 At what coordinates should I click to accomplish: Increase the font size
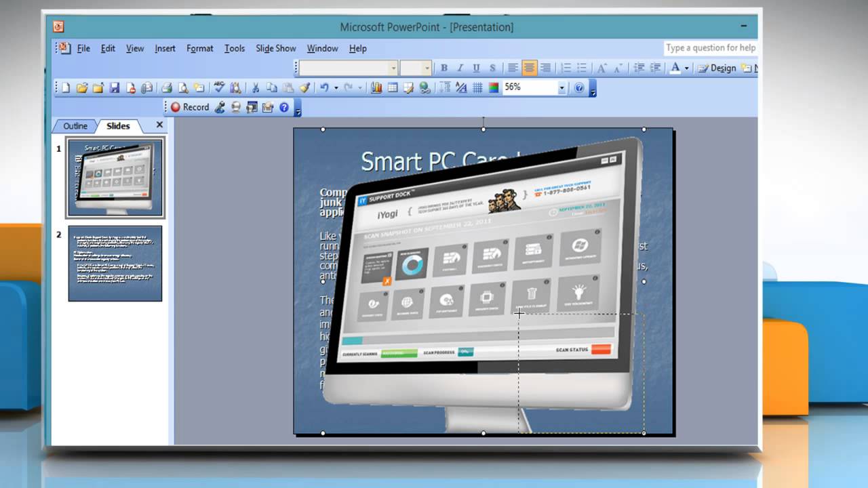coord(601,68)
